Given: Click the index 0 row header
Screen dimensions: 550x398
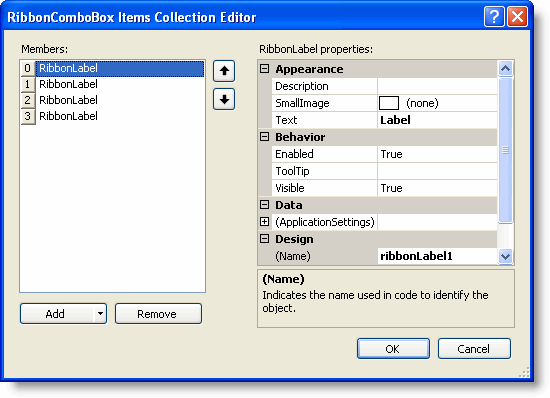Looking at the screenshot, I should pyautogui.click(x=28, y=68).
